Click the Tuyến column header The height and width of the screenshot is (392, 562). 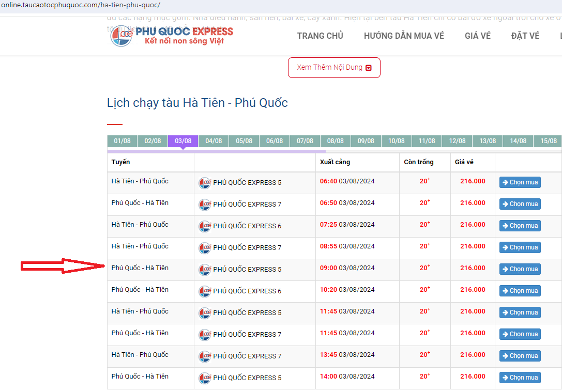click(x=120, y=162)
